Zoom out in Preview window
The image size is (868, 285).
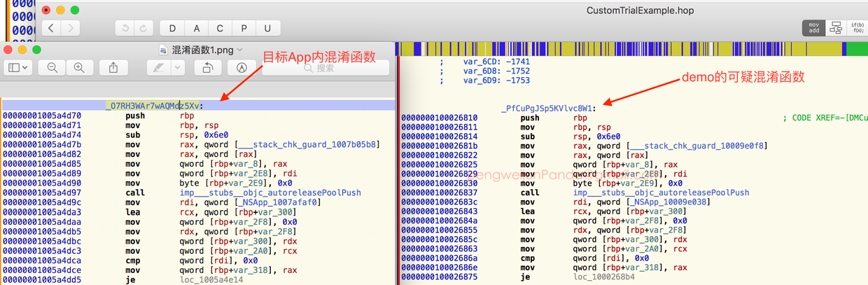point(52,67)
